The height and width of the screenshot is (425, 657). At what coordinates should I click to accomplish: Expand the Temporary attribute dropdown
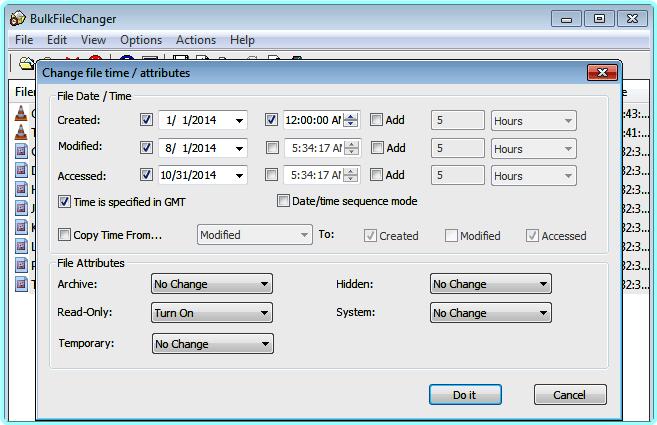coord(263,344)
